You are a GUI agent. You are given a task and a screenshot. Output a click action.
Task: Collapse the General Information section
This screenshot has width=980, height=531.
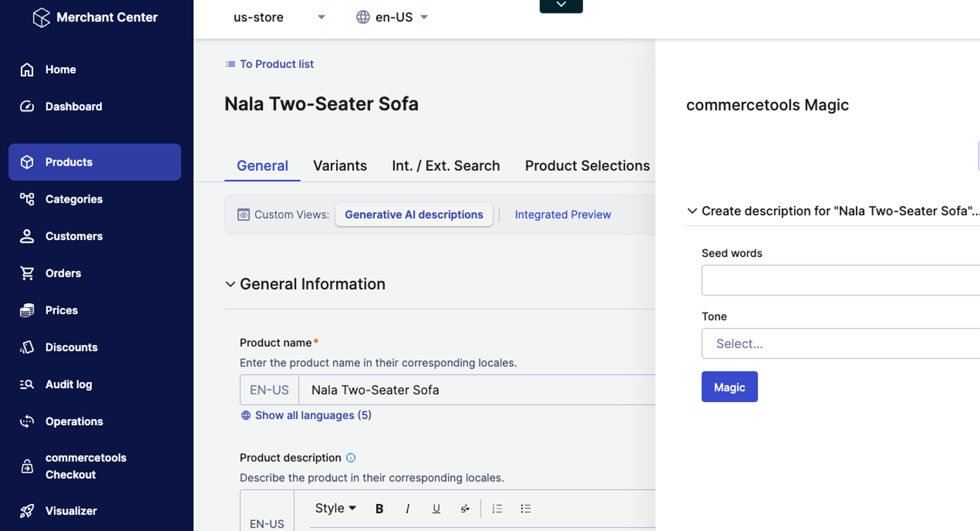231,284
